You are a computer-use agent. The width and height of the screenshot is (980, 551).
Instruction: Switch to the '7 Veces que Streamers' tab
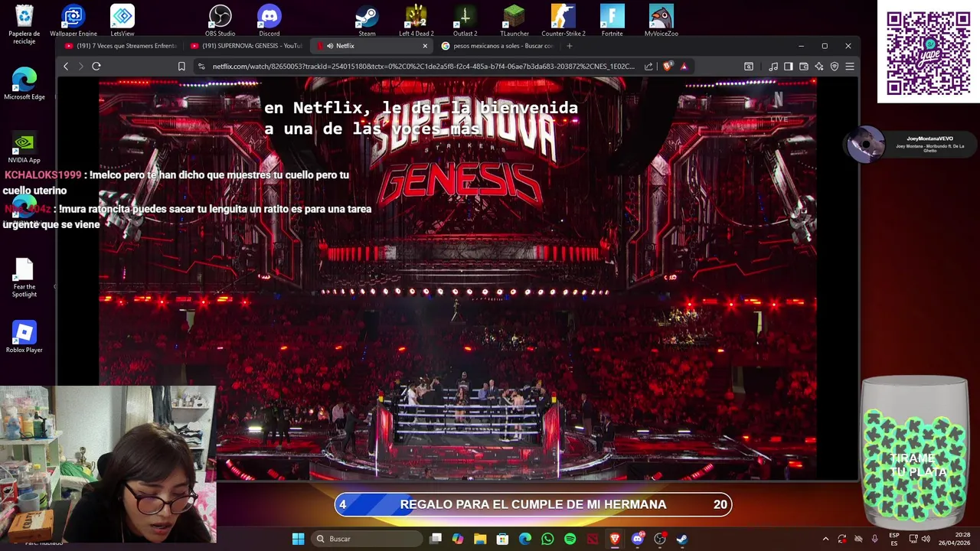[121, 46]
